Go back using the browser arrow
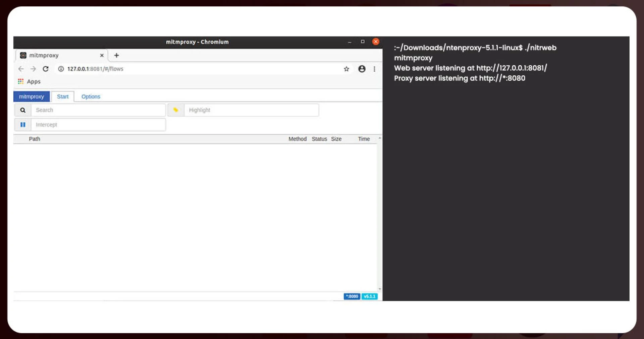Viewport: 644px width, 339px height. tap(21, 69)
